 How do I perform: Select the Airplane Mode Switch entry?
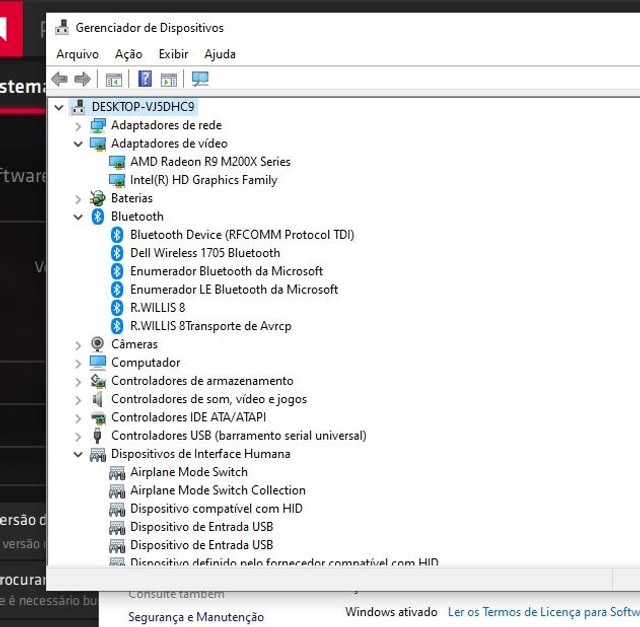tap(189, 472)
